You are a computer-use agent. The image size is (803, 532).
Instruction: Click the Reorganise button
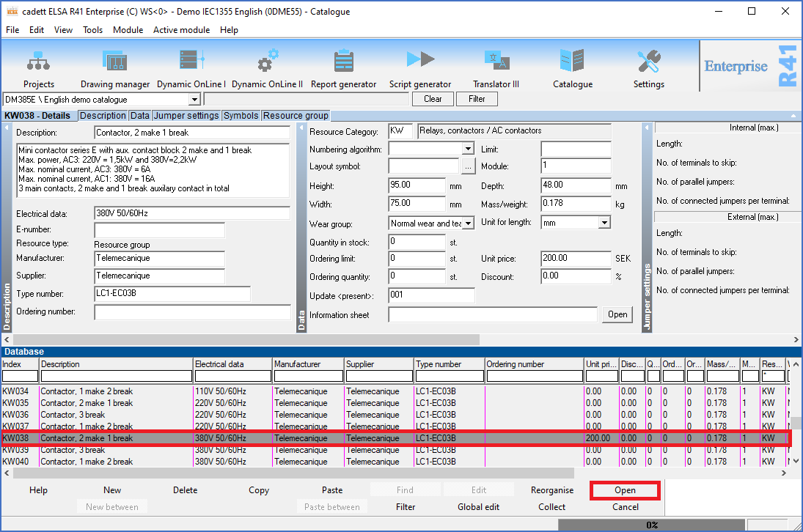tap(552, 490)
